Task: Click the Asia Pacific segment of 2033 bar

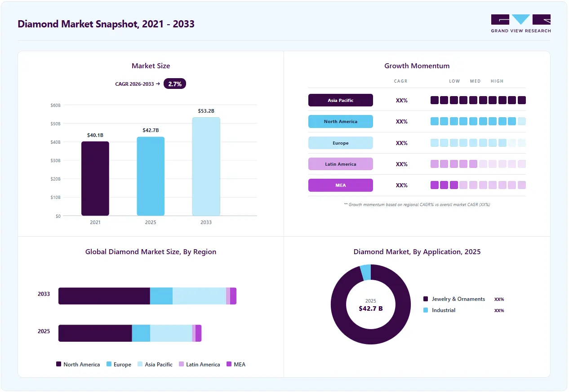Action: (x=199, y=296)
